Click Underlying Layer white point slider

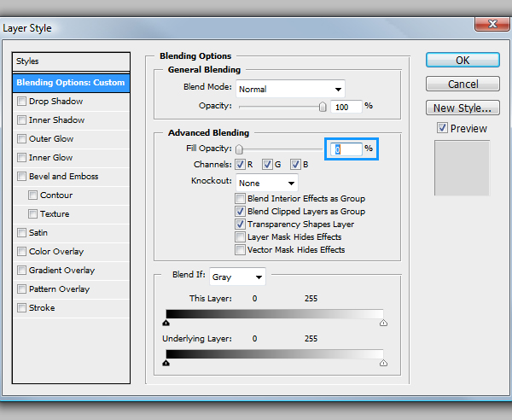coord(383,363)
